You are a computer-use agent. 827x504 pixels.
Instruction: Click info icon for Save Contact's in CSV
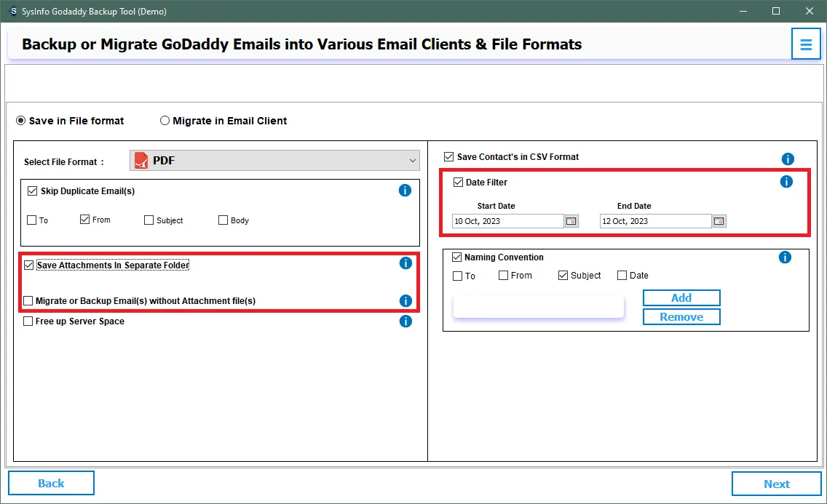[x=787, y=159]
